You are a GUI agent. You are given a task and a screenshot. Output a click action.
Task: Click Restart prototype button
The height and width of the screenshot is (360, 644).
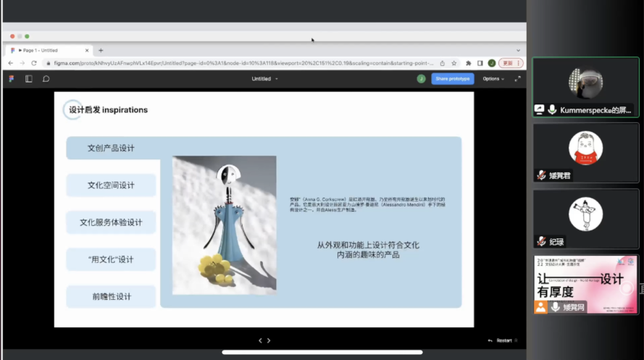tap(503, 340)
